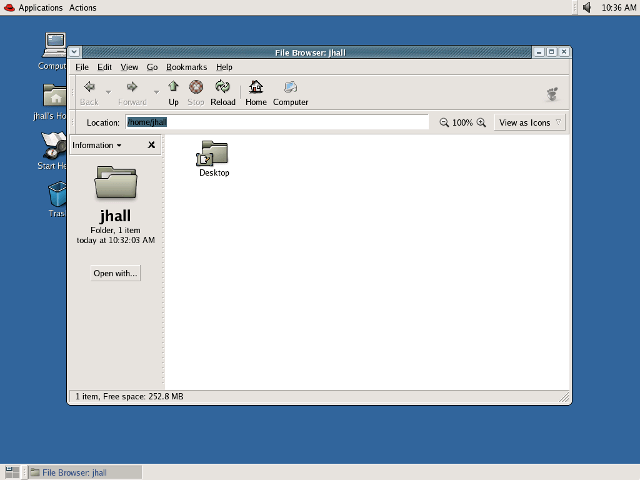Zoom out with the minus magnifier
The image size is (640, 480).
(x=444, y=122)
